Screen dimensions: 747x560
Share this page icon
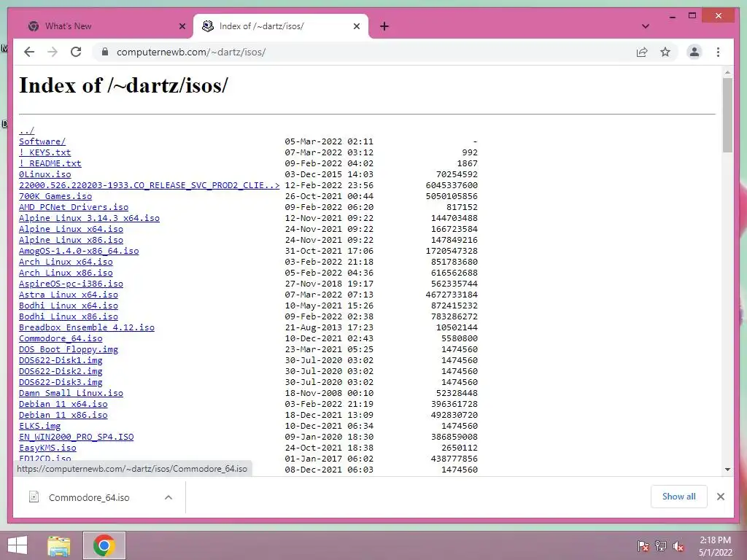[642, 52]
